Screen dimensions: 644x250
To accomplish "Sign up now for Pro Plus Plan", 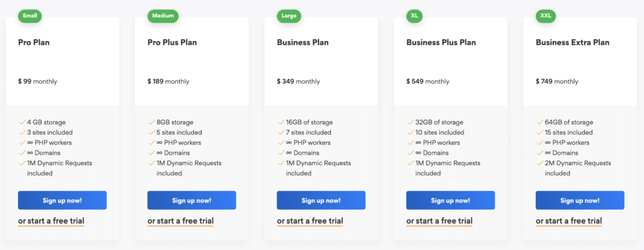I will 192,200.
